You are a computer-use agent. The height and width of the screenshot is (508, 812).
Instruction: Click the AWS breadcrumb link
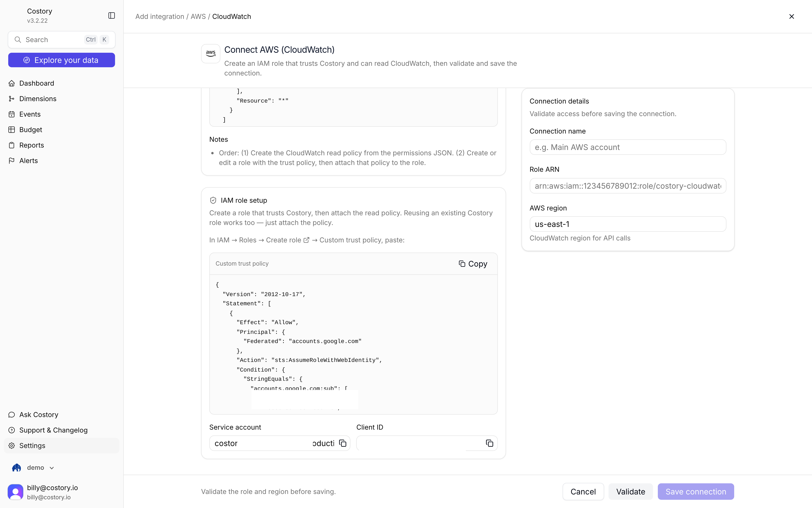[x=198, y=16]
